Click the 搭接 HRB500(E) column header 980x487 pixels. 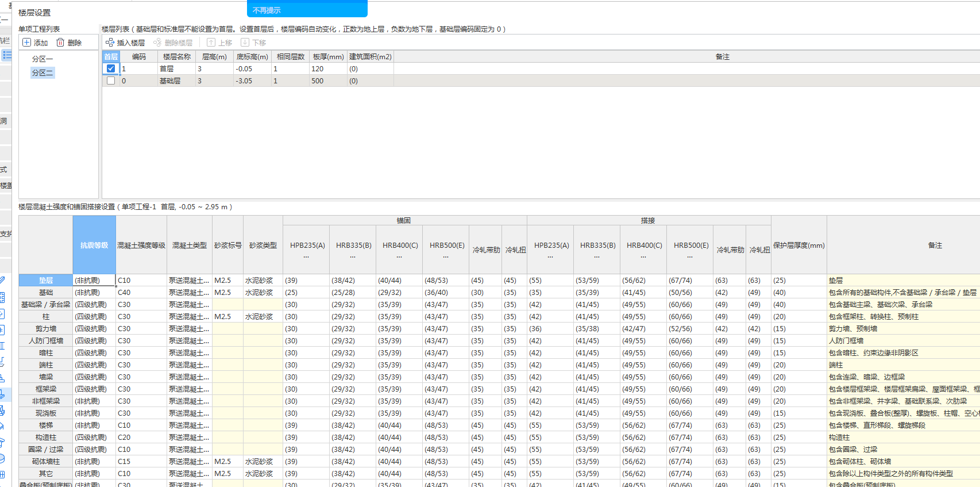[x=690, y=250]
